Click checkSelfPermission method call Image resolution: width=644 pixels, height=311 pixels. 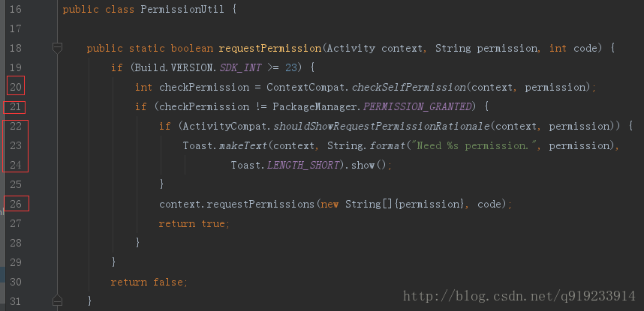click(x=409, y=88)
